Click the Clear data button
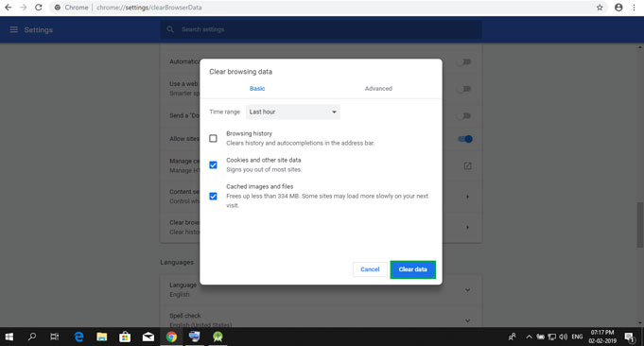The height and width of the screenshot is (346, 644). coord(412,269)
